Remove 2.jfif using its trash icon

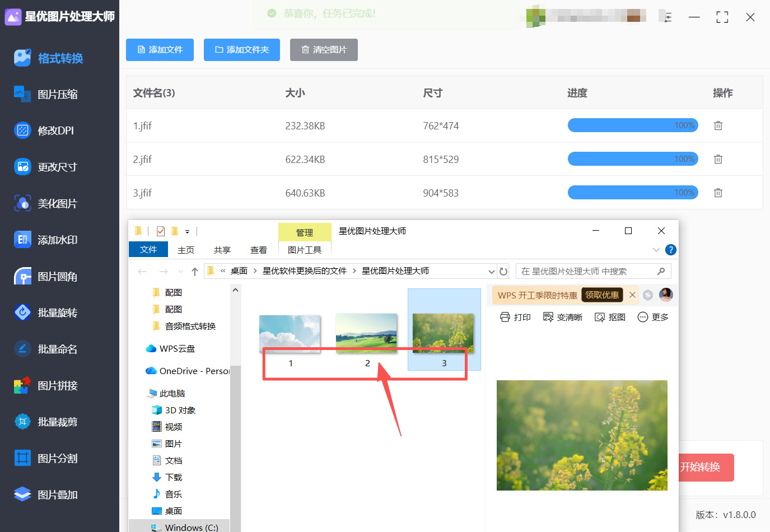tap(718, 159)
